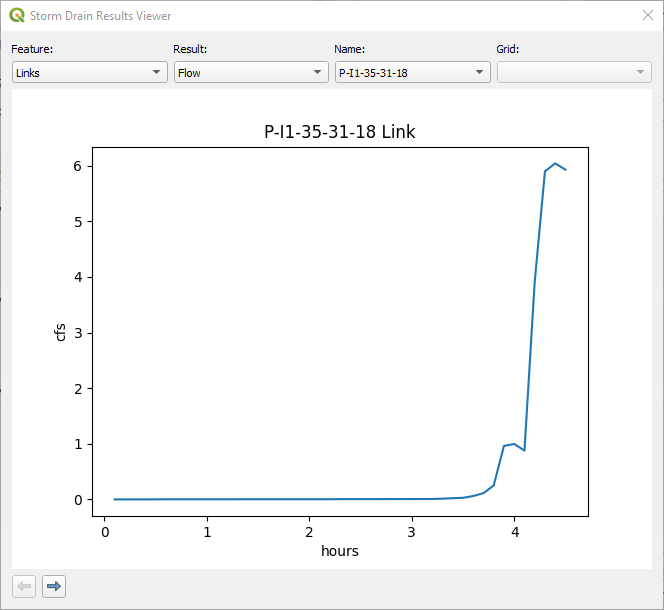Expand the Result dropdown set to Flow
Image resolution: width=664 pixels, height=610 pixels.
click(x=251, y=72)
